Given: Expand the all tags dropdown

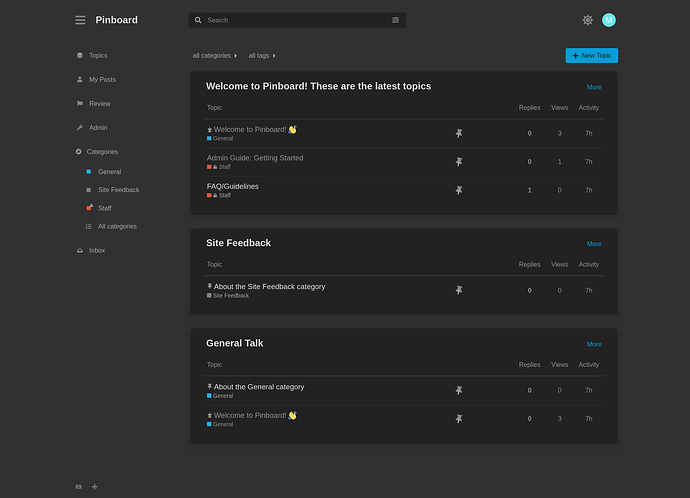Looking at the screenshot, I should click(x=262, y=56).
